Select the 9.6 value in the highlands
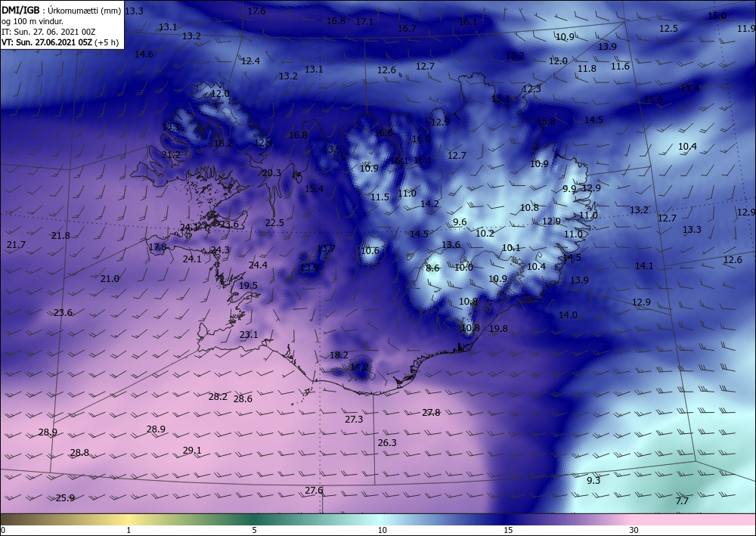Viewport: 756px width, 536px height. 460,222
